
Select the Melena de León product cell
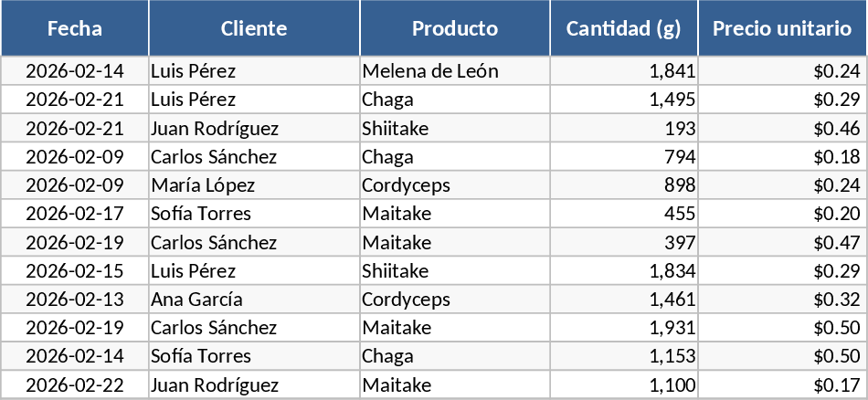click(x=455, y=71)
